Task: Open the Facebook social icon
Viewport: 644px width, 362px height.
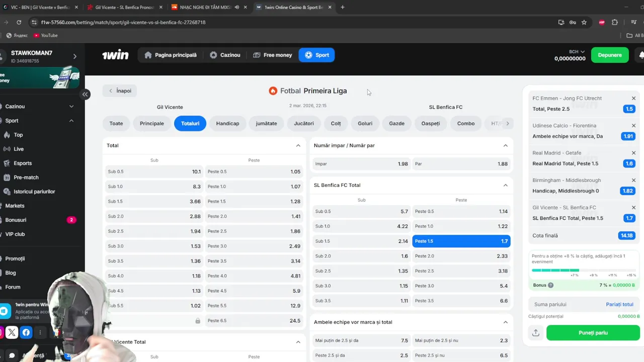Action: coord(26,332)
